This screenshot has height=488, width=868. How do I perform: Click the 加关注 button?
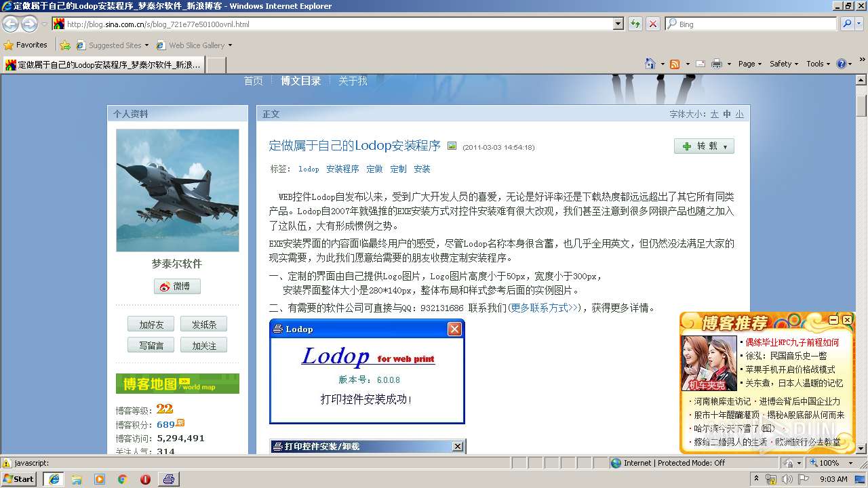[203, 346]
